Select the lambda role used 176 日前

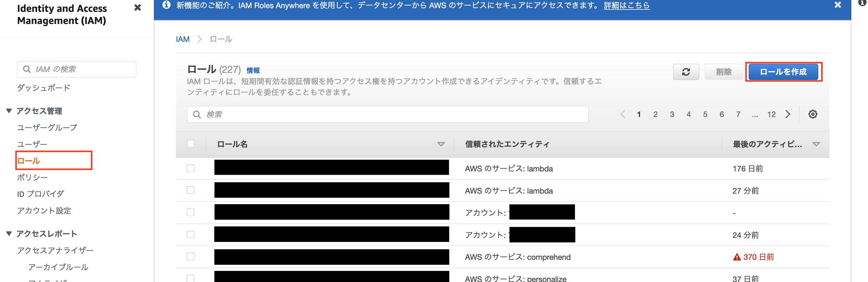[x=191, y=168]
